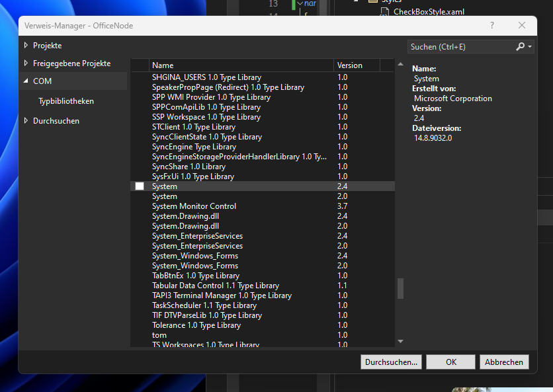Select TabBtnEx 1.0 Type Library
This screenshot has height=392, width=553.
[263, 275]
